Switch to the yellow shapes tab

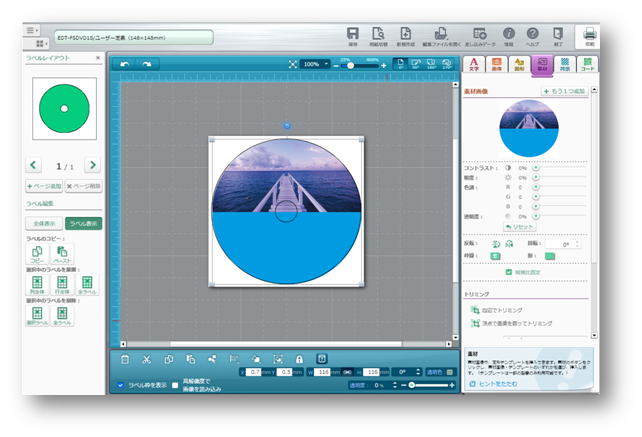point(519,64)
